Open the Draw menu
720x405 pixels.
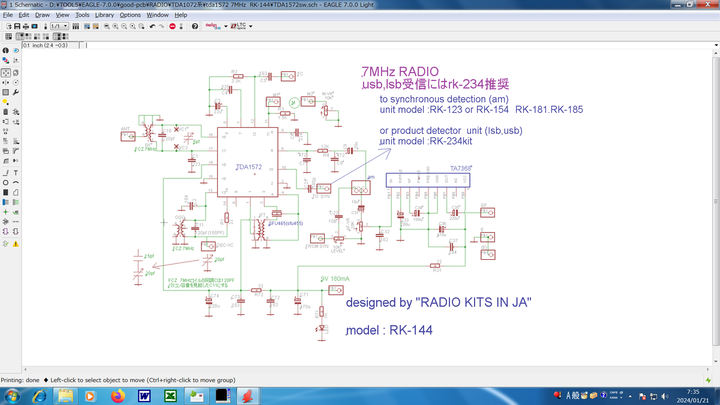[42, 15]
